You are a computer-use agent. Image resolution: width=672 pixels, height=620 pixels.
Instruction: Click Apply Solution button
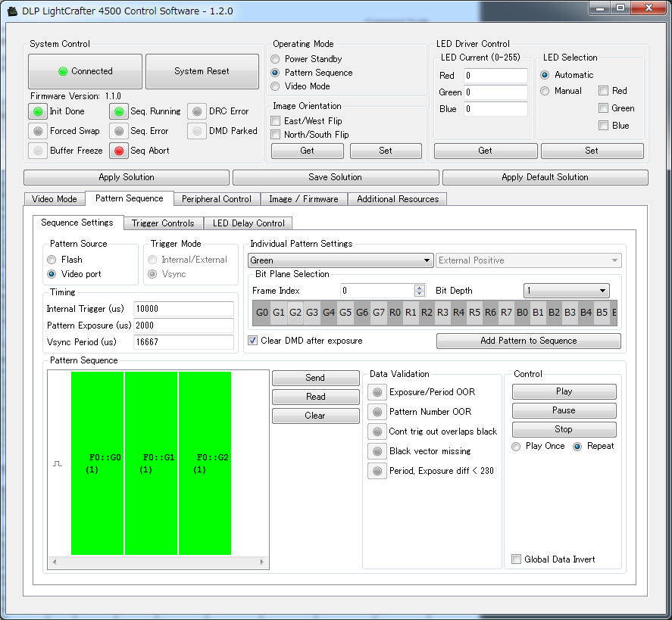(127, 177)
